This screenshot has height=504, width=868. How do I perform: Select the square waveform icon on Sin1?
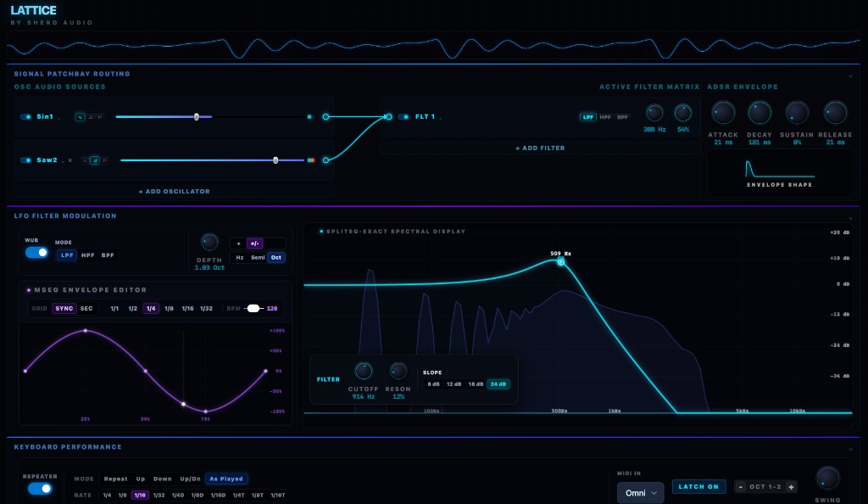tap(100, 117)
